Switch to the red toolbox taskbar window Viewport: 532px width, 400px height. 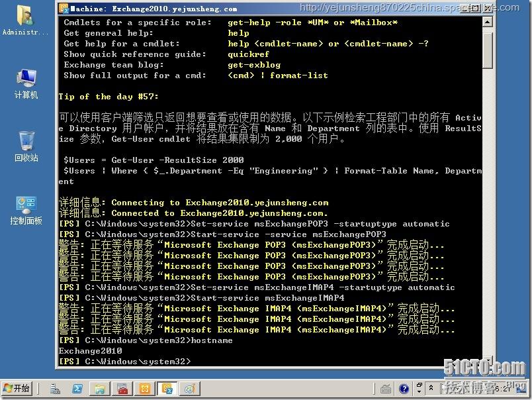122,389
